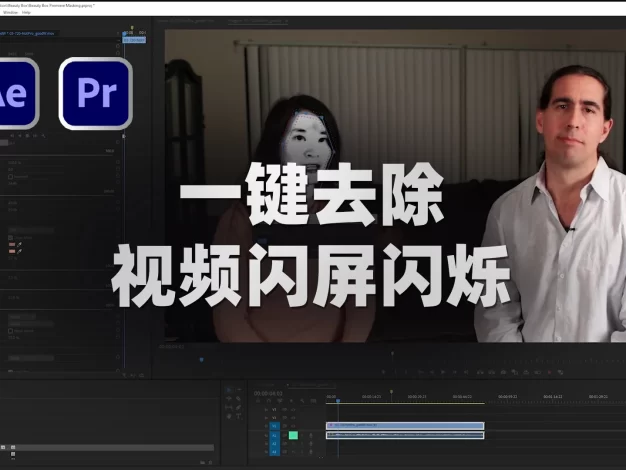Click Go to In in Program monitor
Screen dimensions: 626x470
421,372
